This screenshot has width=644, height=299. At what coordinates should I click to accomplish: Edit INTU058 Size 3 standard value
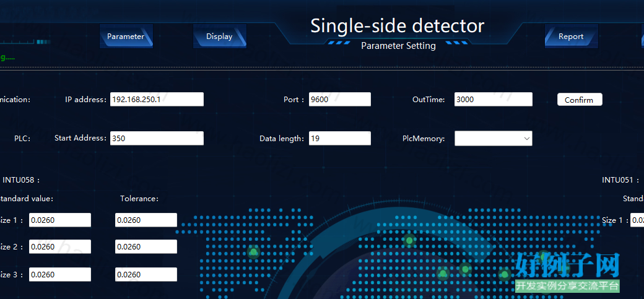pyautogui.click(x=60, y=275)
